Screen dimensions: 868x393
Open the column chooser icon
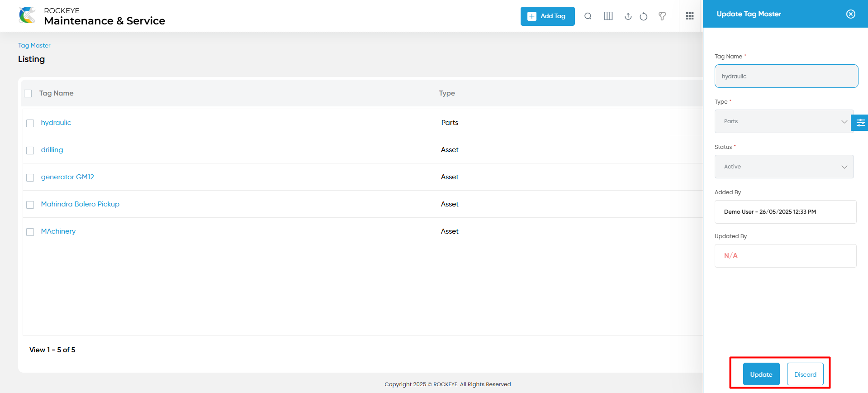click(608, 16)
